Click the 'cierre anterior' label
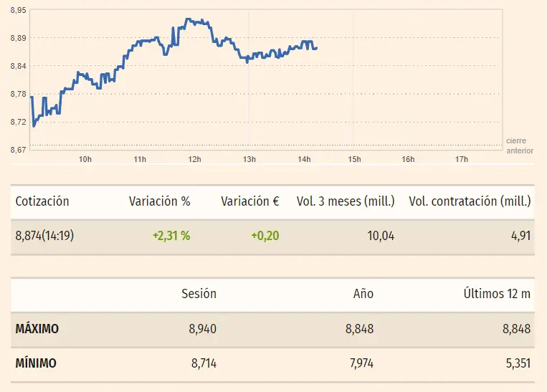The image size is (547, 392). pyautogui.click(x=519, y=145)
